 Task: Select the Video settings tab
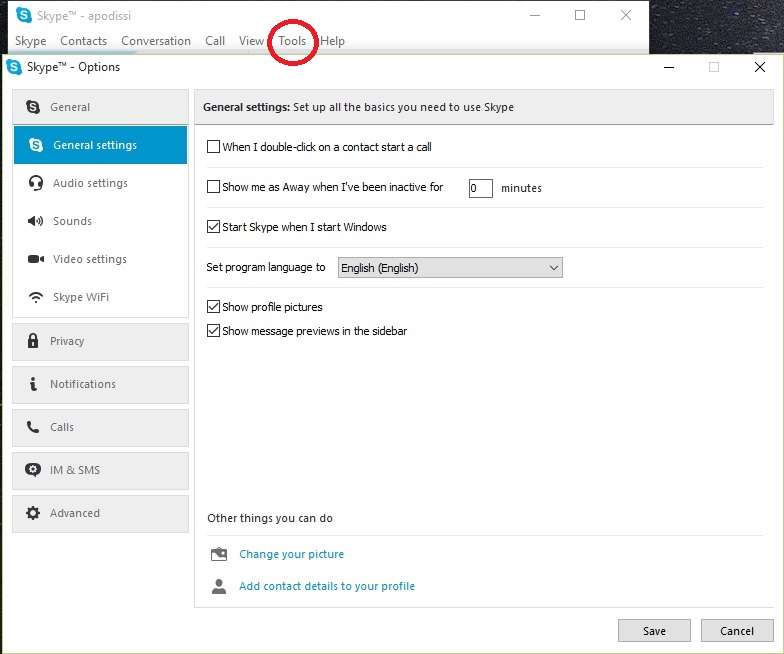pos(100,259)
